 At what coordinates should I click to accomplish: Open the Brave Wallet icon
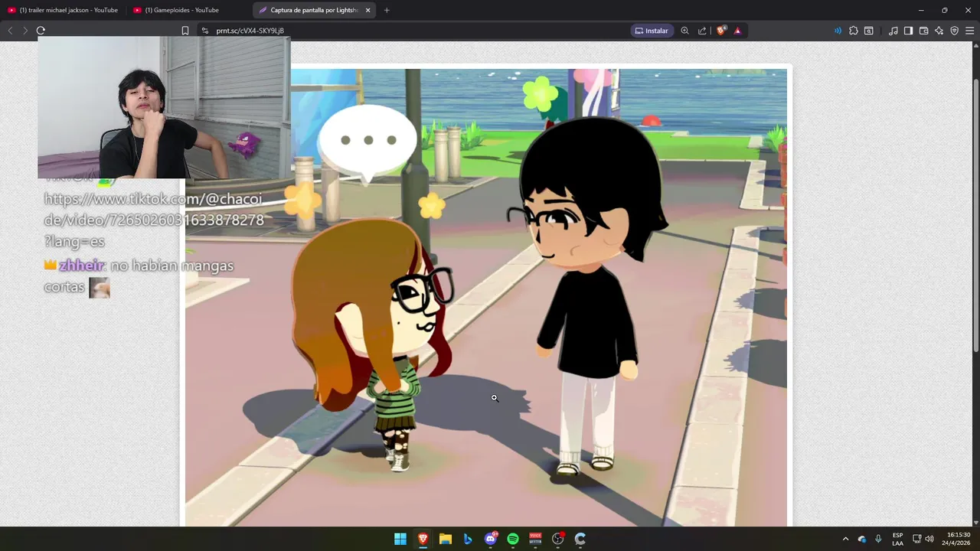[x=923, y=31]
